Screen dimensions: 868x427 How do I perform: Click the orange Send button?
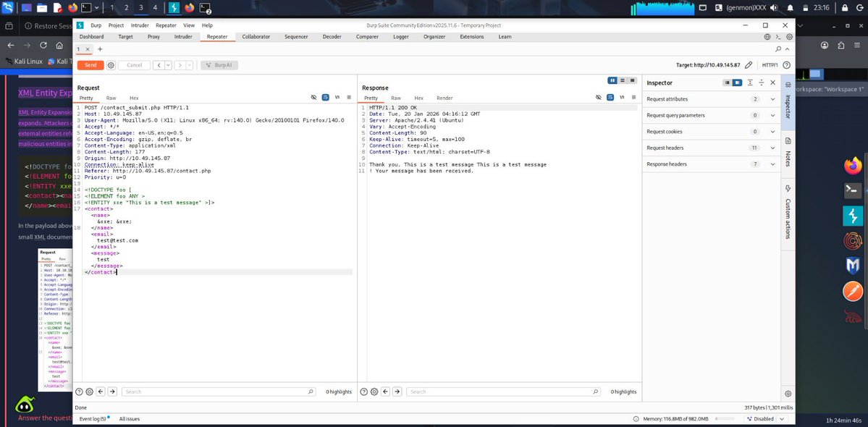[90, 65]
